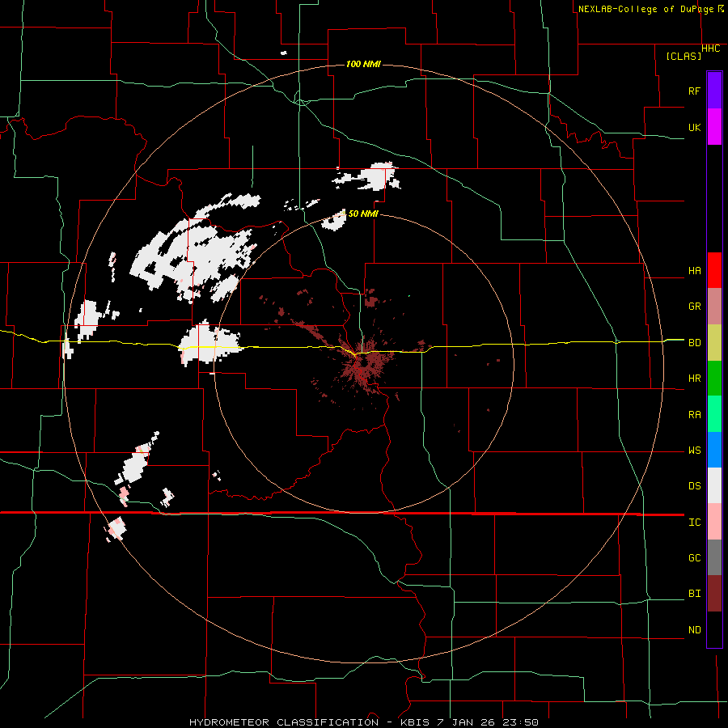This screenshot has width=728, height=728.
Task: Click the BI dark-red legend swatch
Action: point(714,594)
